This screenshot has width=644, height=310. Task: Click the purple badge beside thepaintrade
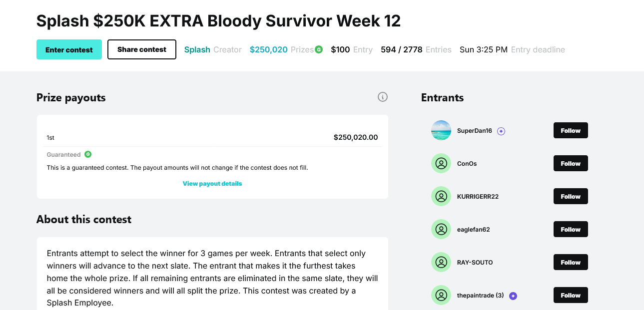[x=513, y=296]
